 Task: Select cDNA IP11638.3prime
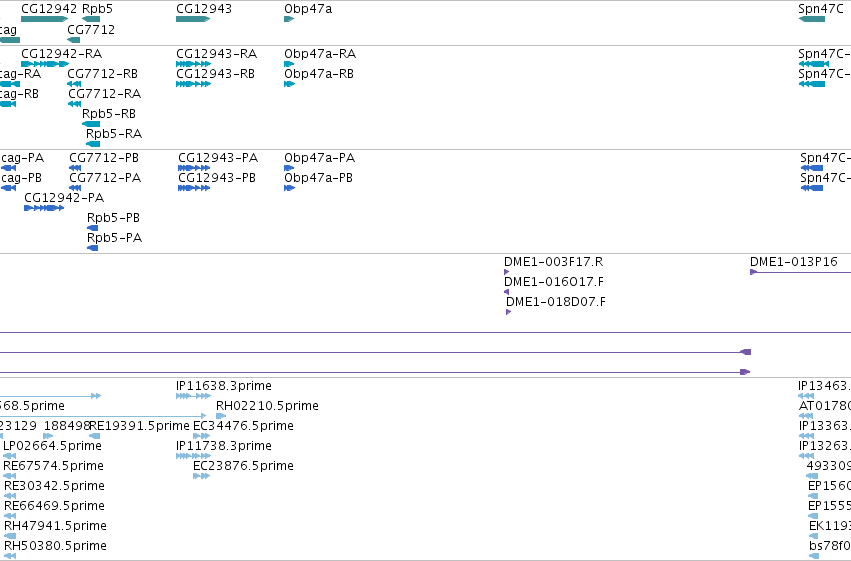click(224, 386)
